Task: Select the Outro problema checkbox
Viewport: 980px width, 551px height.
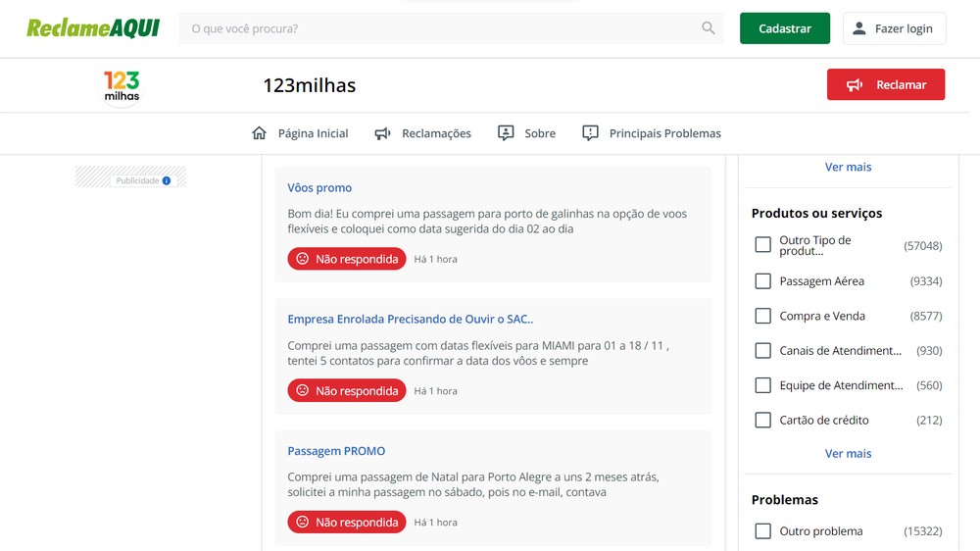Action: coord(763,531)
